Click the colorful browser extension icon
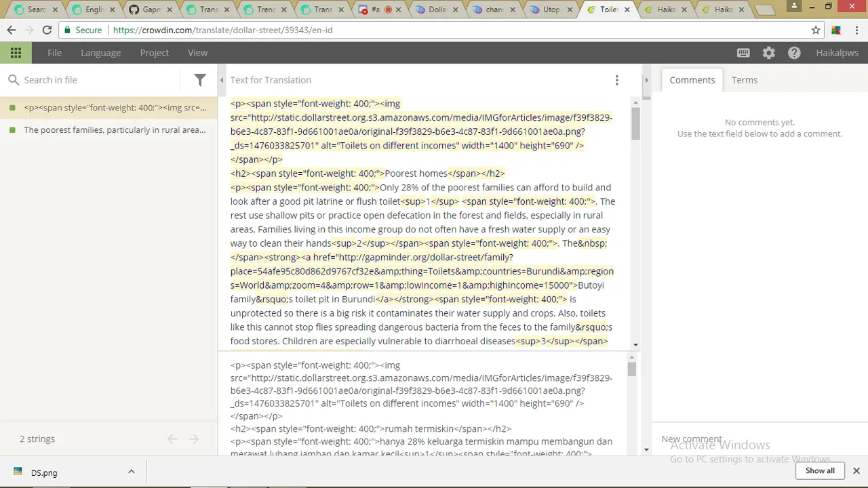This screenshot has width=868, height=488. click(x=836, y=30)
